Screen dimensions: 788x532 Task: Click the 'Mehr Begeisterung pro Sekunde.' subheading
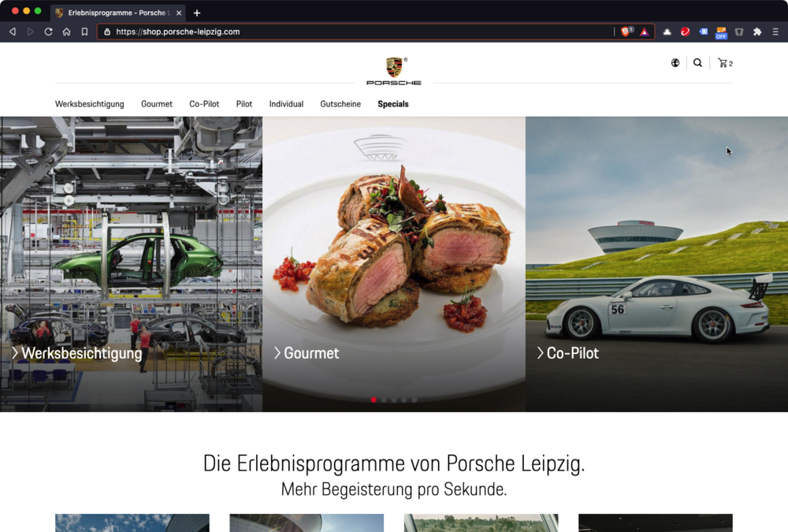point(394,489)
